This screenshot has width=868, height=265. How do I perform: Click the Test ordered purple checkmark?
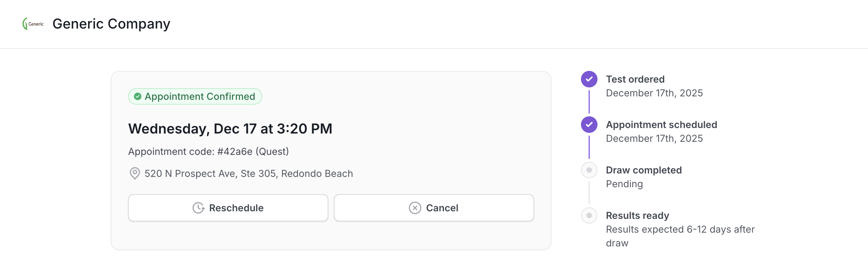[x=589, y=79]
